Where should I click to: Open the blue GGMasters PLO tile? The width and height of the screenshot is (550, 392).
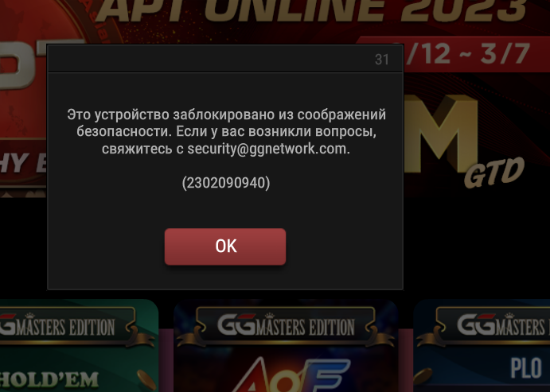tap(482, 345)
